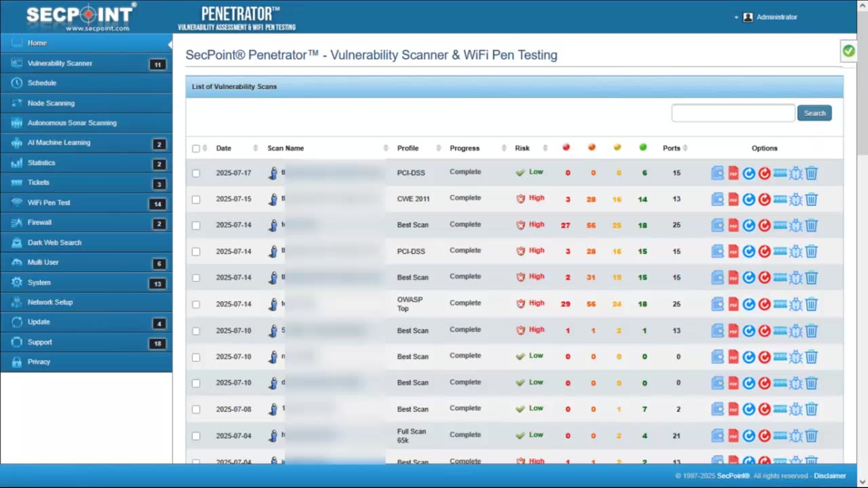Select checkbox of 2025-07-14 PCI-DSS scan

pyautogui.click(x=196, y=251)
